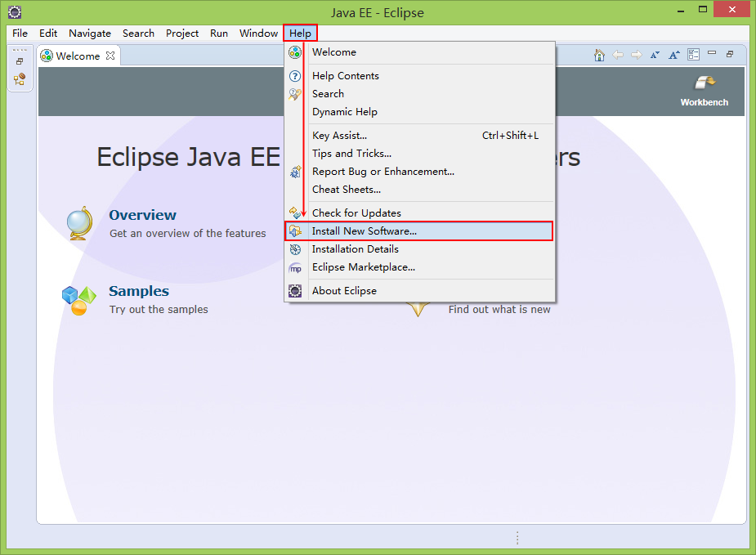Viewport: 756px width, 555px height.
Task: Click the Overview globe icon
Action: pos(79,223)
